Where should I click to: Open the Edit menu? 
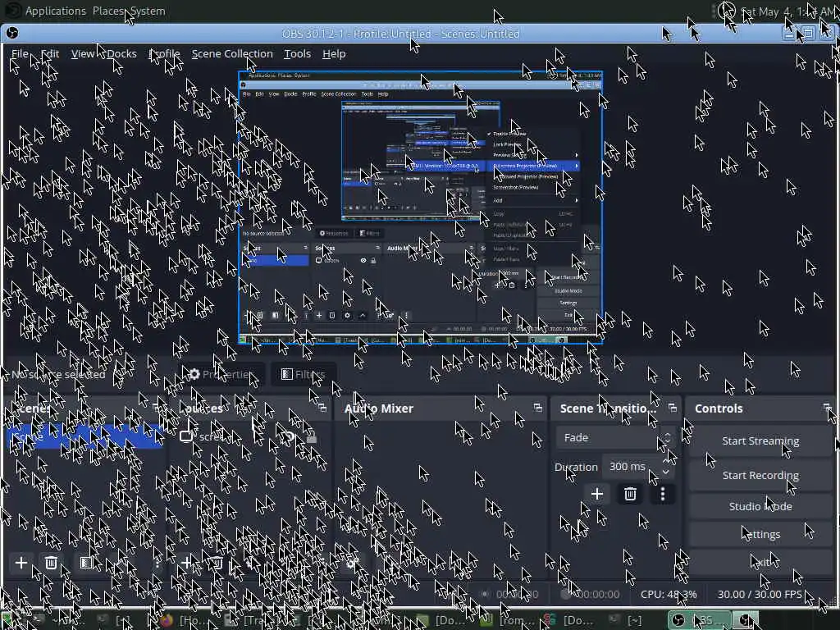(x=50, y=53)
